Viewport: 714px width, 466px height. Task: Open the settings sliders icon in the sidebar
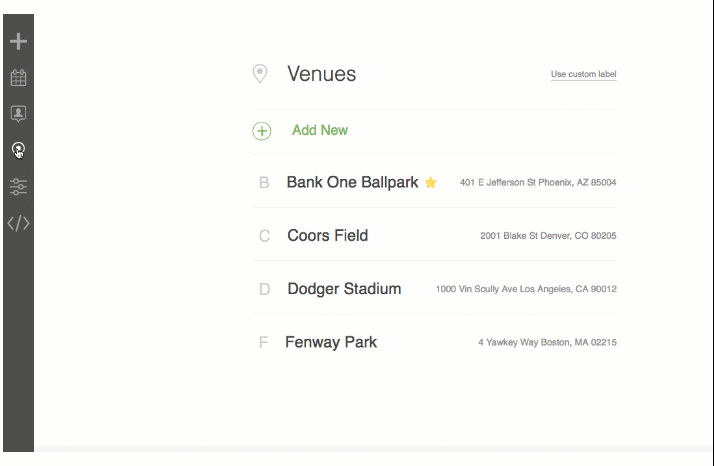(18, 186)
